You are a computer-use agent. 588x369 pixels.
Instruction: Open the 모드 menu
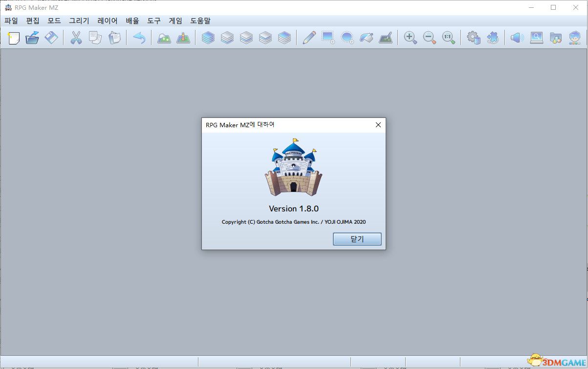click(54, 21)
